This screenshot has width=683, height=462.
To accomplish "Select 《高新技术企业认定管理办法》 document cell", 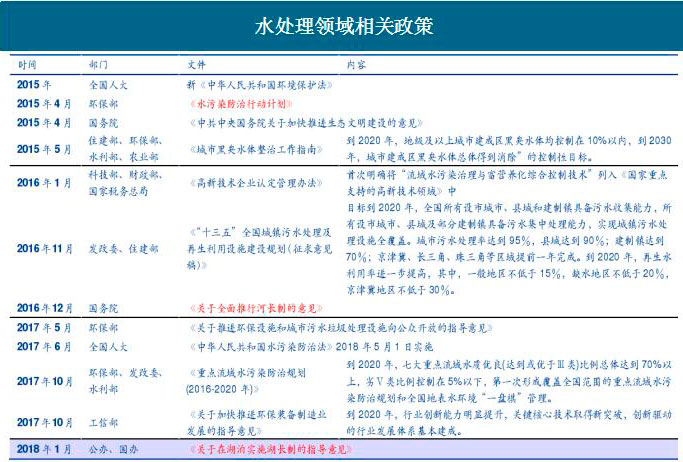I will coord(256,183).
